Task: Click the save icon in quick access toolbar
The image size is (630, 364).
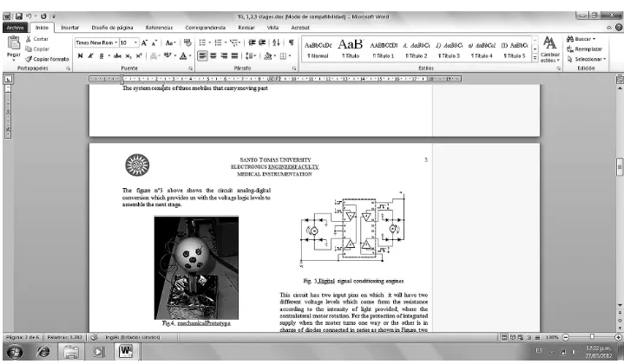Action: coord(18,16)
